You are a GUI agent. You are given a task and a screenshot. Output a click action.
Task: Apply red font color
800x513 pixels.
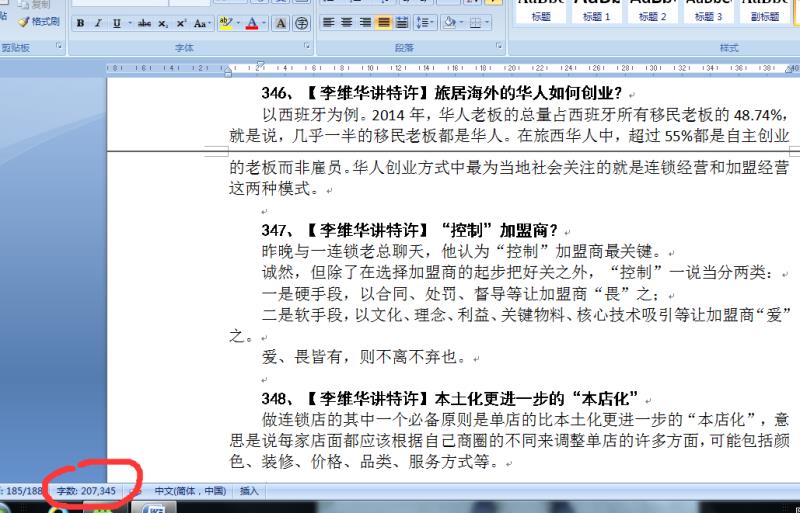pos(252,23)
